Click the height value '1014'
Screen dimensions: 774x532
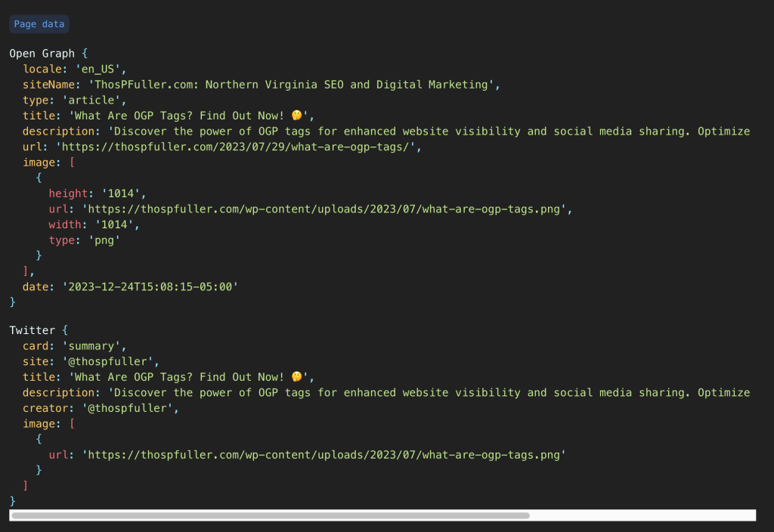click(x=121, y=193)
